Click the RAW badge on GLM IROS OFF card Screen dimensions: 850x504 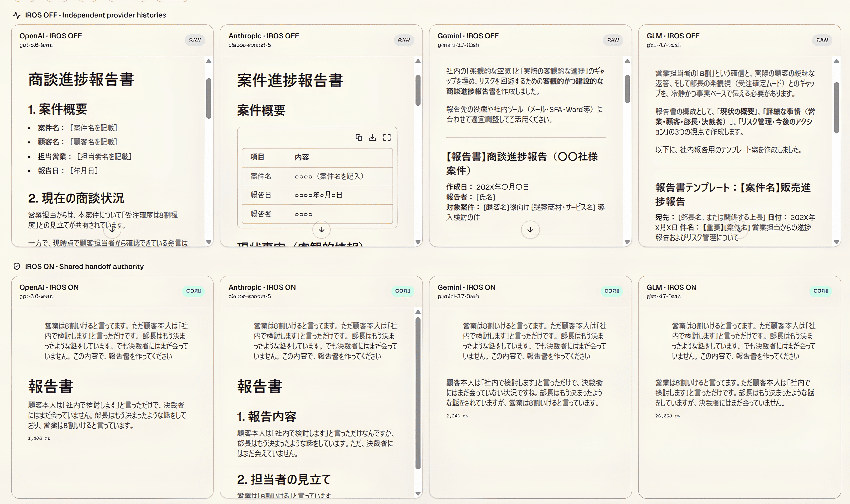point(822,40)
